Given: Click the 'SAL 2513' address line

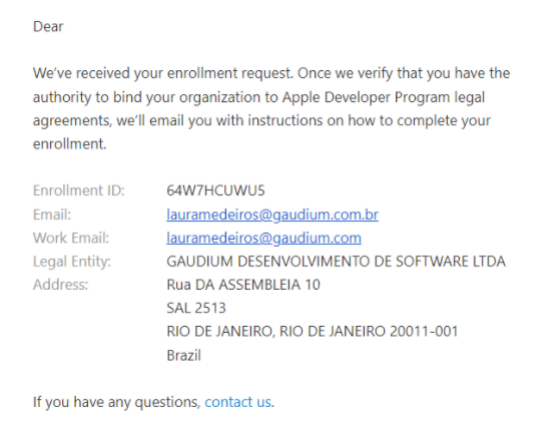Looking at the screenshot, I should (x=196, y=308).
